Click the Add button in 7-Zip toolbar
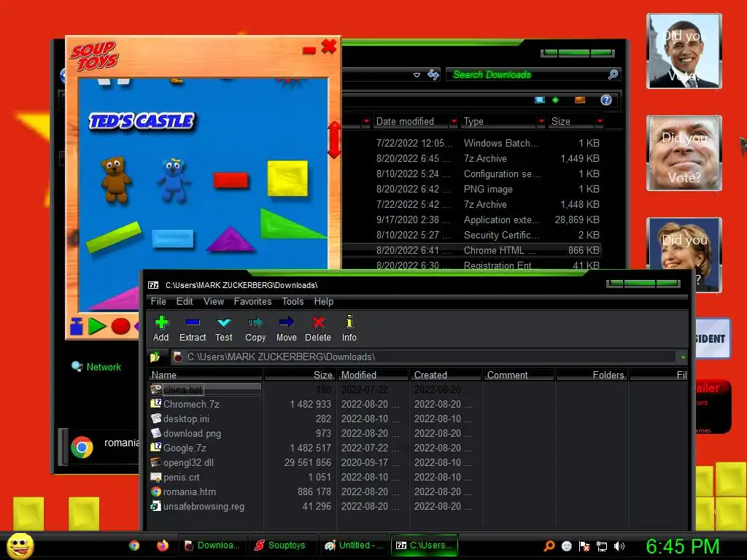Screen dimensions: 747x560 tap(161, 329)
